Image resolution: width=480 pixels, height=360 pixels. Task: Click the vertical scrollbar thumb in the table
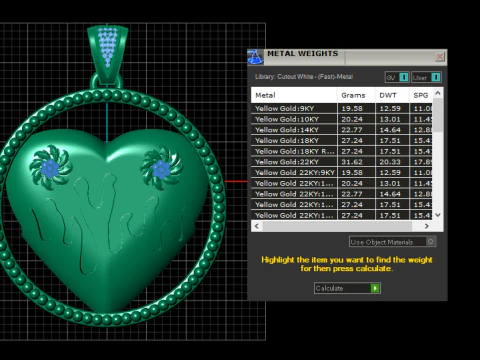tap(438, 115)
